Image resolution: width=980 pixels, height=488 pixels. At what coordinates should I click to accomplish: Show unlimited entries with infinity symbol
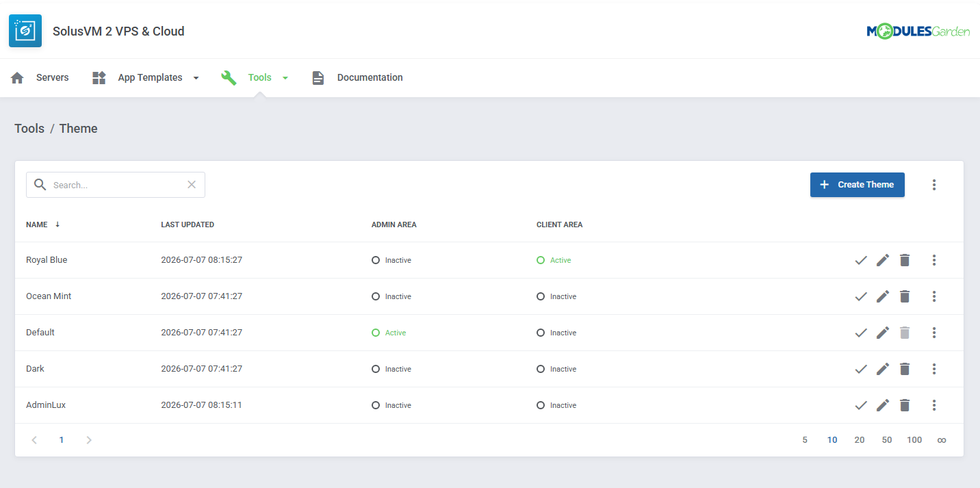[x=942, y=440]
